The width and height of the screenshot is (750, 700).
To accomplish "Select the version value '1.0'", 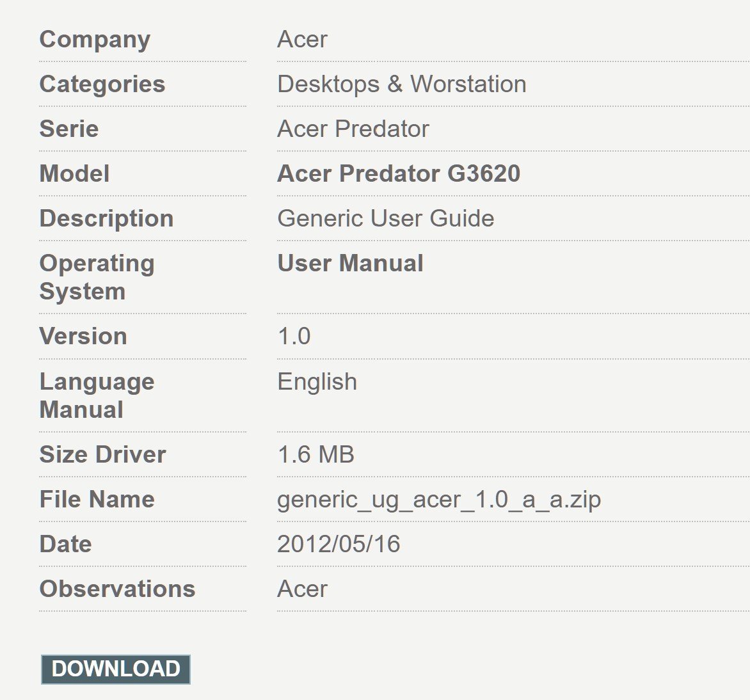I will 294,337.
